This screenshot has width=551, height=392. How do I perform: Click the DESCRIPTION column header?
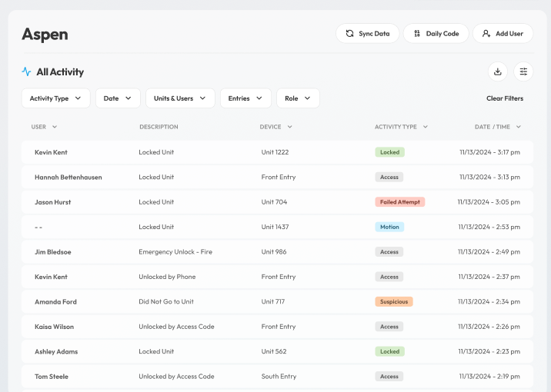coord(159,127)
